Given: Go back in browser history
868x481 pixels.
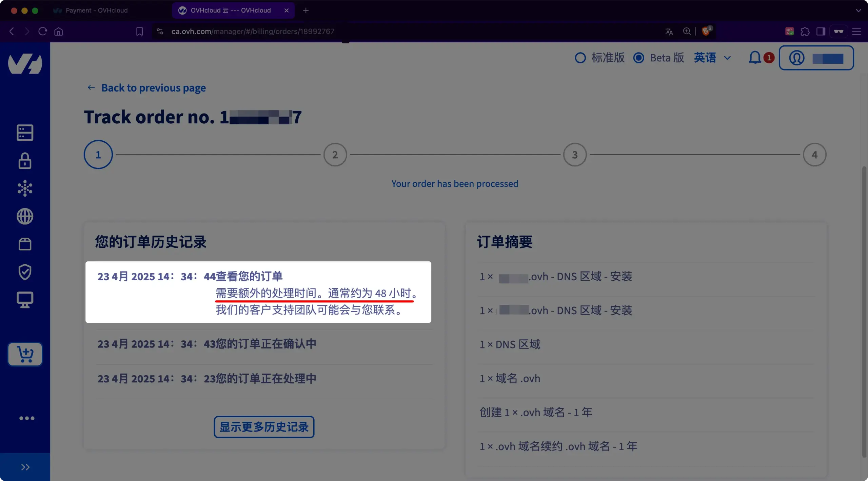Looking at the screenshot, I should 12,32.
